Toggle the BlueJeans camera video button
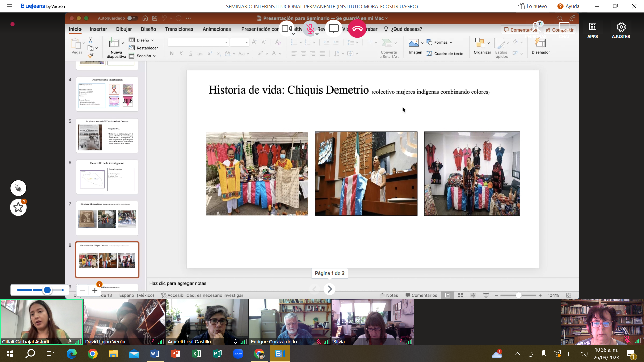This screenshot has height=362, width=644. (x=287, y=29)
